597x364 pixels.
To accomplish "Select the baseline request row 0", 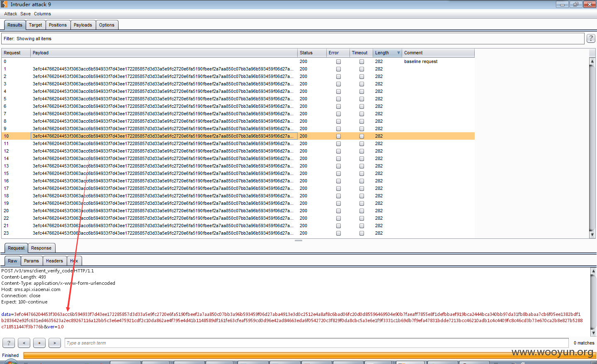I will [238, 61].
